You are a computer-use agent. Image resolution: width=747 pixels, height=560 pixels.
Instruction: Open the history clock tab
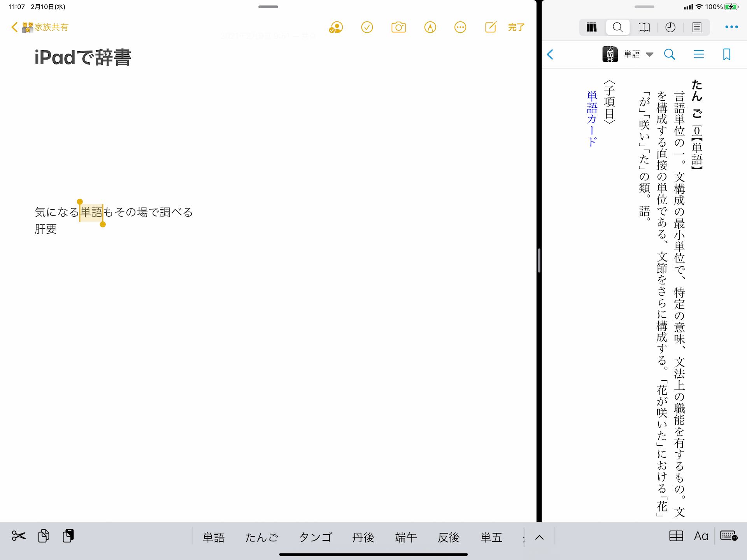coord(670,27)
